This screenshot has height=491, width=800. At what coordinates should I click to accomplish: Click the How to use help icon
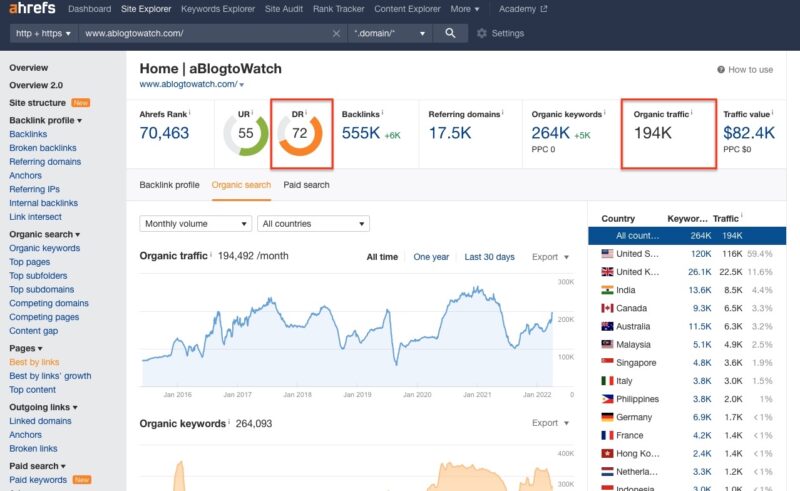point(721,69)
